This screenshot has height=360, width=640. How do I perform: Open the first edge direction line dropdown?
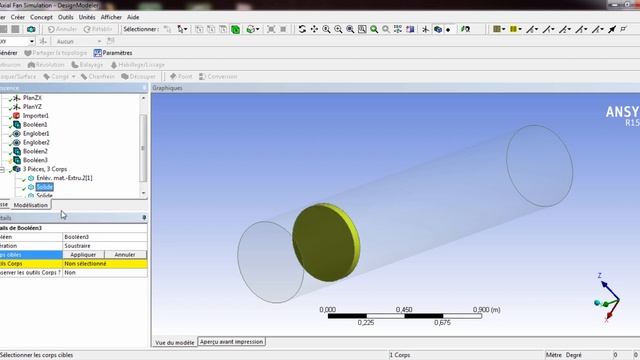(532, 29)
